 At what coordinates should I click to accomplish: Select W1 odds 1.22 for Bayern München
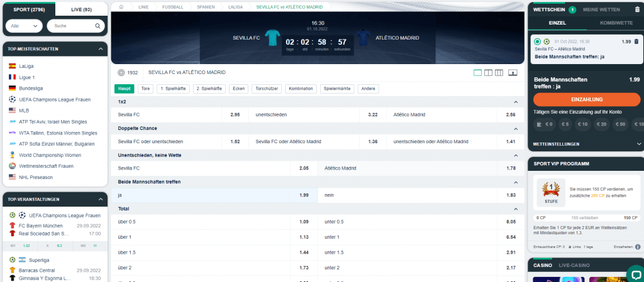point(20,246)
